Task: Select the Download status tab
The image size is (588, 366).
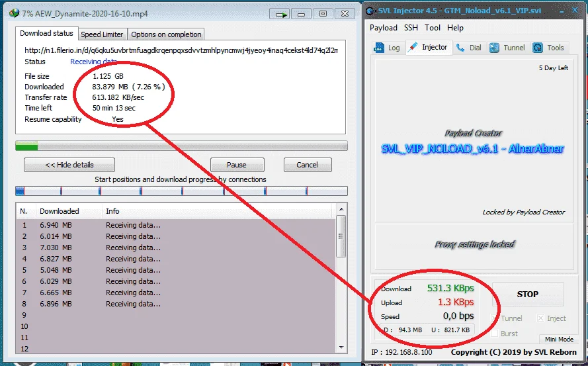Action: click(46, 33)
